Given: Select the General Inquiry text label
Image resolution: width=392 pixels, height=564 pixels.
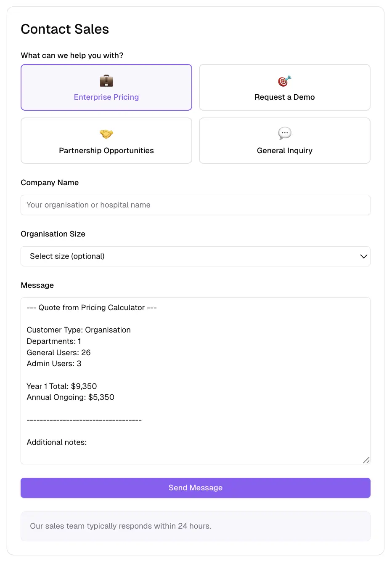Looking at the screenshot, I should 284,151.
